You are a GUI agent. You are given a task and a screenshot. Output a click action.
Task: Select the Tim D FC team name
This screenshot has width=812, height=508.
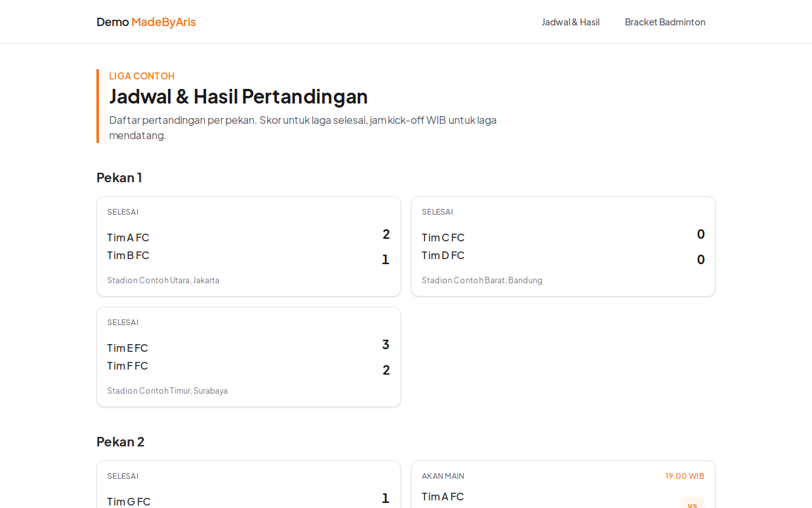coord(443,255)
